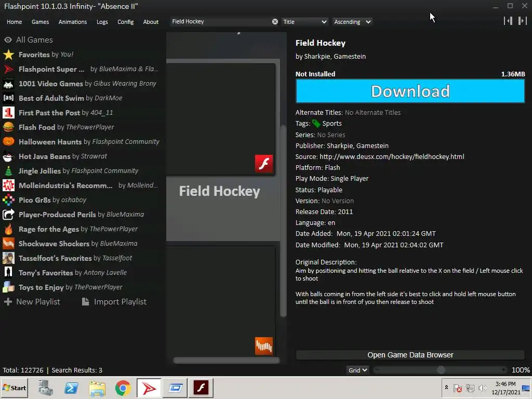Screen dimensions: 532x399
Task: Click the Toys to Enjoy blocks icon
Action: point(8,287)
